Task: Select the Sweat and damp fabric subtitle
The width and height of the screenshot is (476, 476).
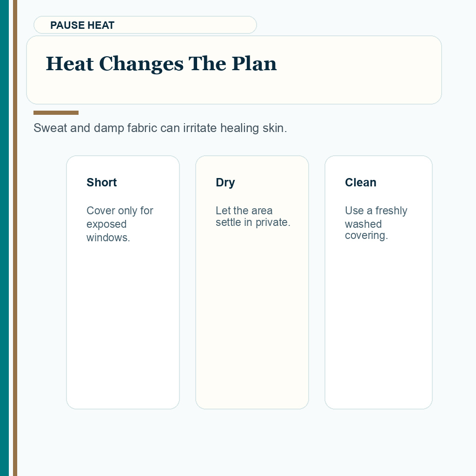Action: click(x=160, y=128)
